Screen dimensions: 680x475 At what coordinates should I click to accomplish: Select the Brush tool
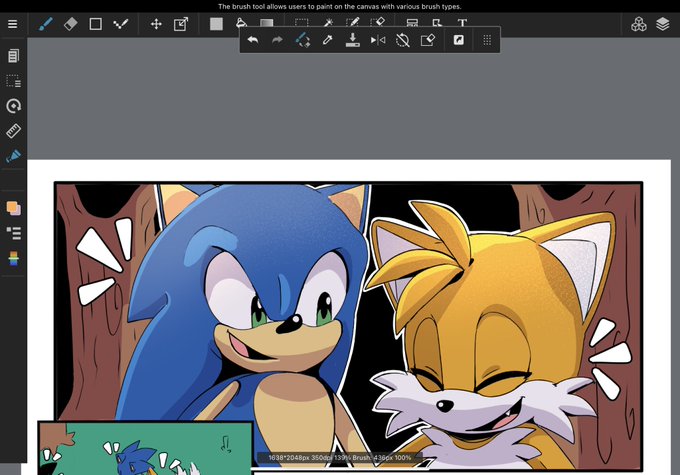coord(46,24)
